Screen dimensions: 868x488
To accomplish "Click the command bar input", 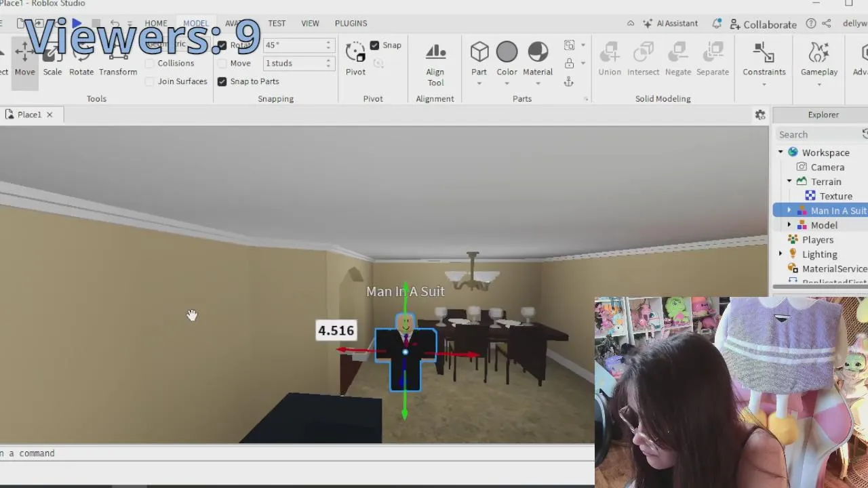I will tap(297, 453).
